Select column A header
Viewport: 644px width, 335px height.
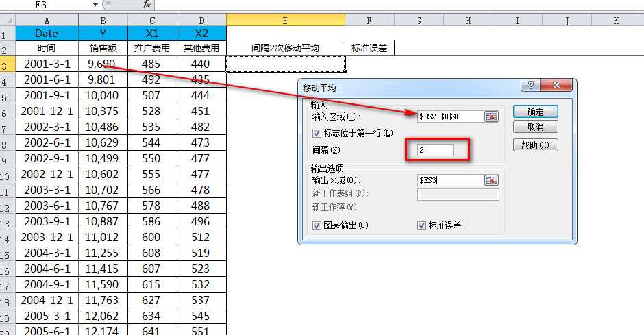coord(47,20)
